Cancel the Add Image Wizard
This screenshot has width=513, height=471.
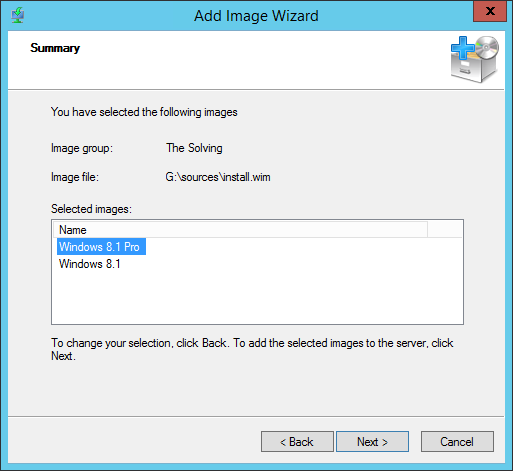click(x=457, y=442)
